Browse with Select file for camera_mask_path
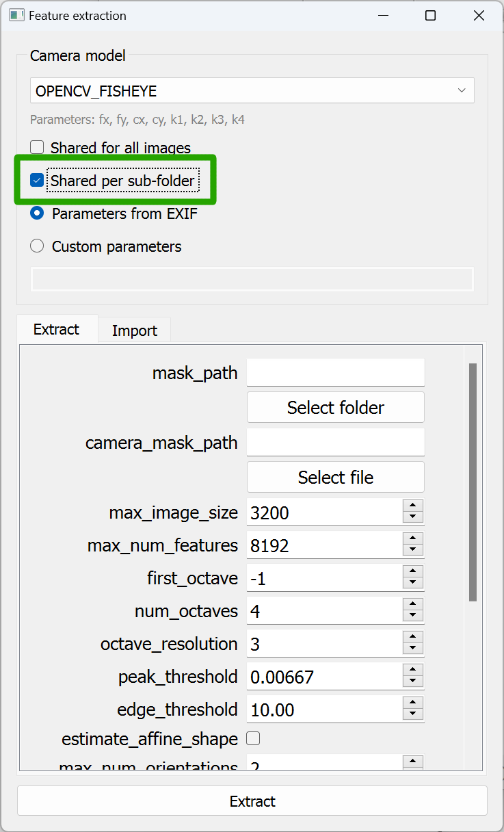504x832 pixels. 335,477
